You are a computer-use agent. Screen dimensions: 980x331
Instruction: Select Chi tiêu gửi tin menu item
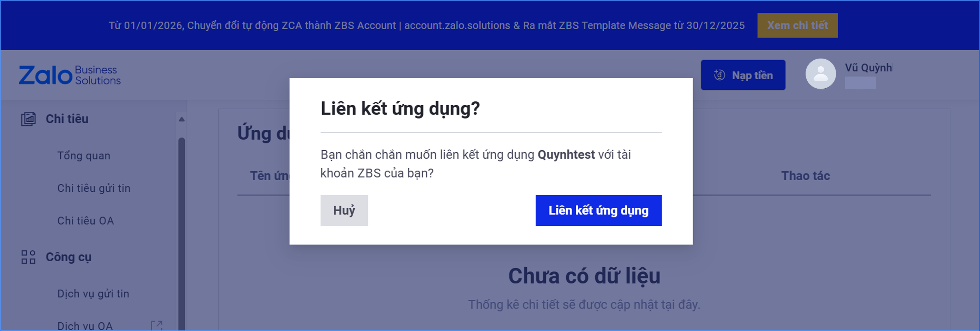[x=93, y=188]
